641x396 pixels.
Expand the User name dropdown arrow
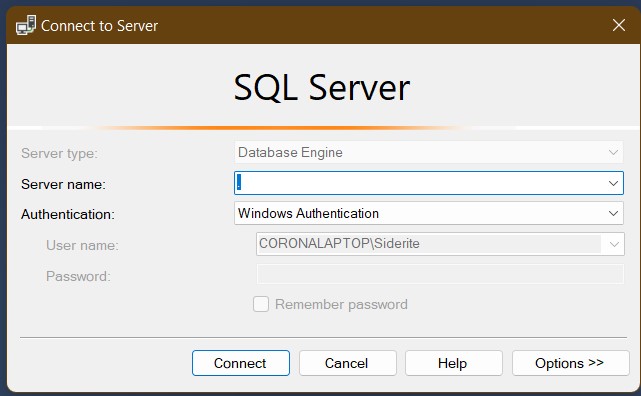(614, 244)
